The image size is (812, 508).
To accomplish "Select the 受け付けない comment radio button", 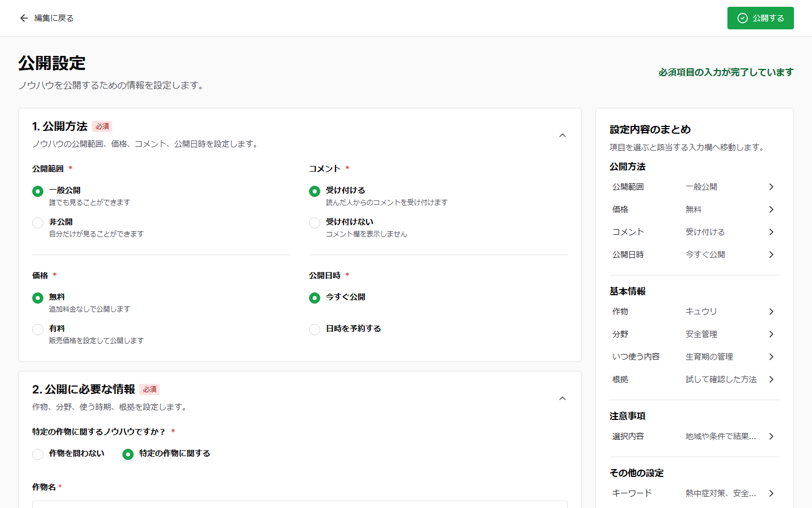I will point(315,223).
